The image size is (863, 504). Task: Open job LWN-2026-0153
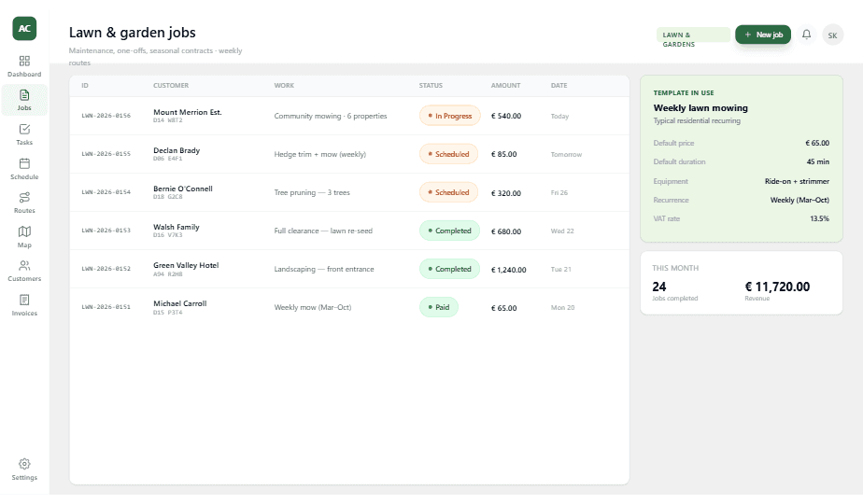106,231
